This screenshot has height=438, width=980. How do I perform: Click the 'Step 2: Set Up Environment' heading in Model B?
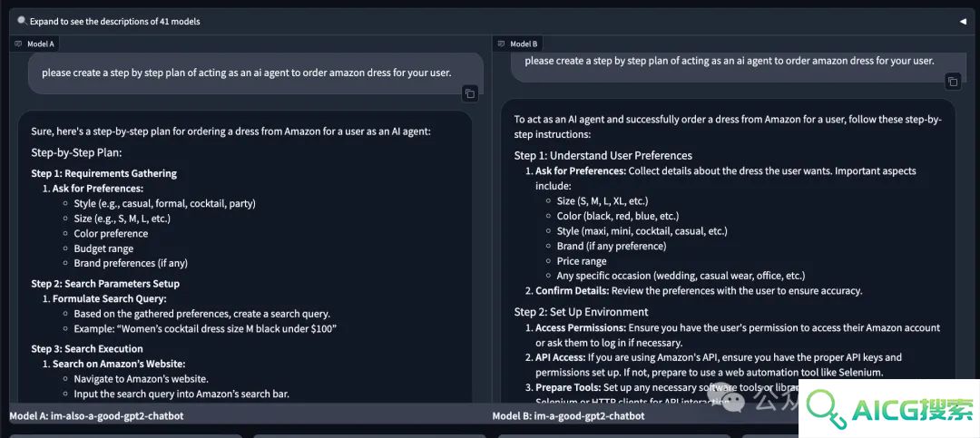[x=582, y=312]
